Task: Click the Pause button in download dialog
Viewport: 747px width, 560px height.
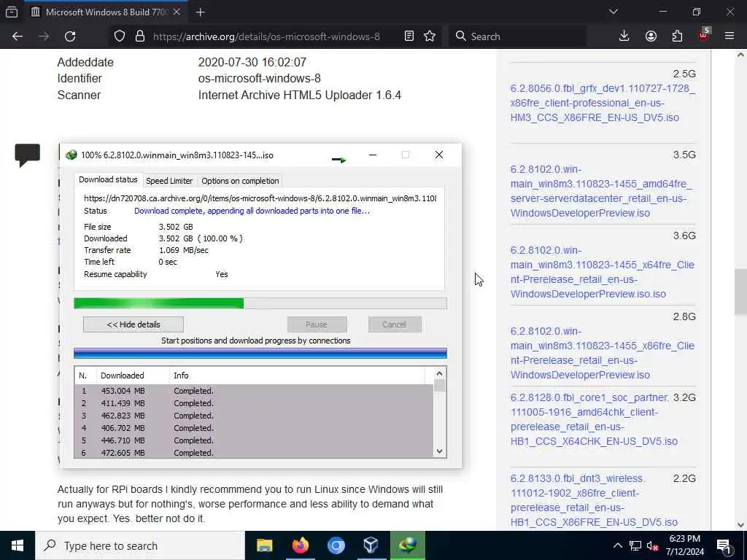Action: tap(317, 324)
